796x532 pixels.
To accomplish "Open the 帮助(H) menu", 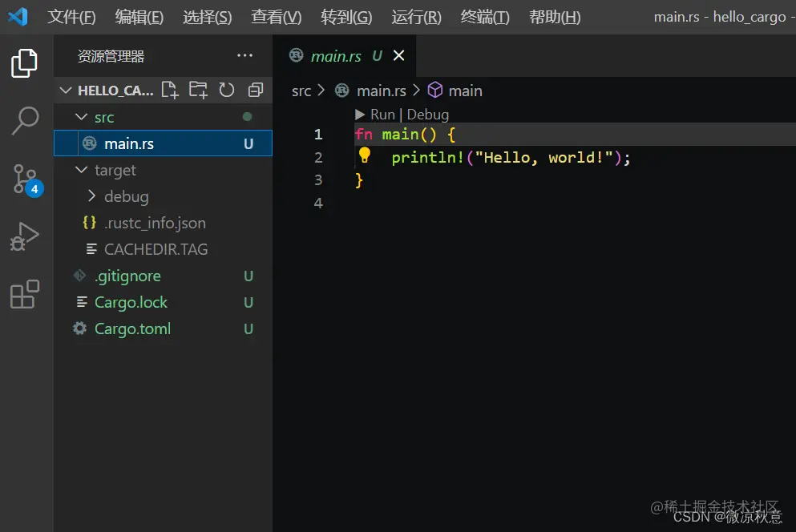I will point(555,17).
